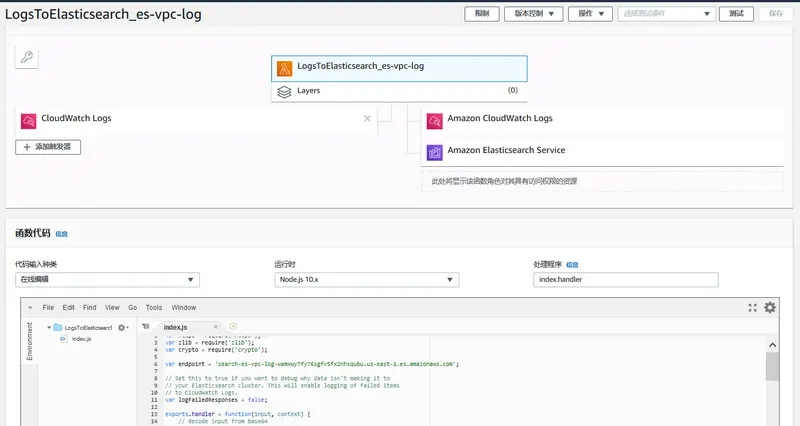Open info link next to function code heading

pos(61,234)
